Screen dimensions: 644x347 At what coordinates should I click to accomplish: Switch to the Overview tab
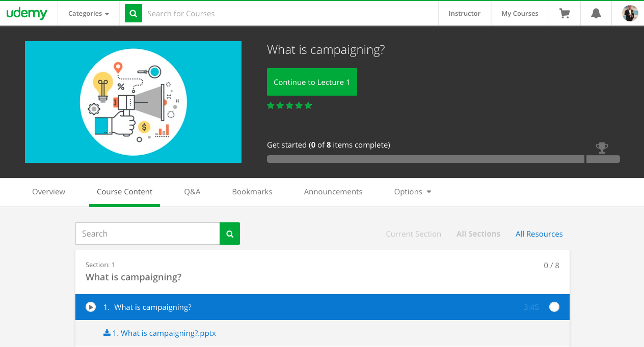tap(48, 192)
